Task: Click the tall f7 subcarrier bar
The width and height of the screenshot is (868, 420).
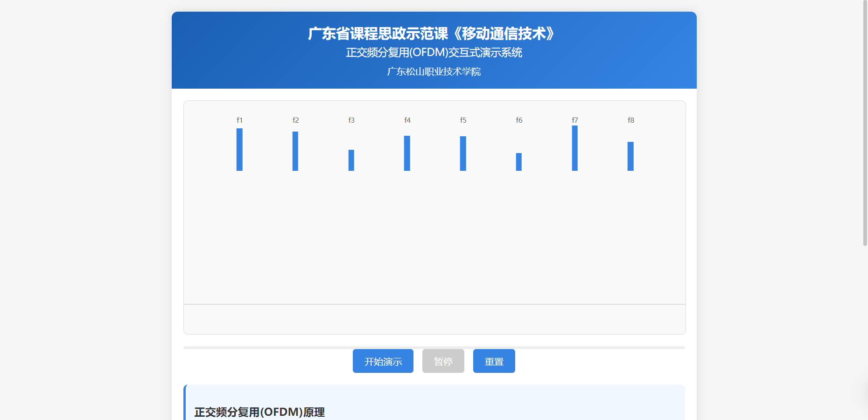Action: (575, 148)
